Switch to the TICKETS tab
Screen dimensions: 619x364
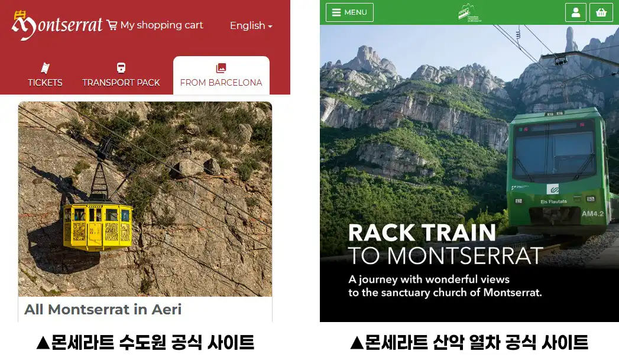pyautogui.click(x=45, y=74)
